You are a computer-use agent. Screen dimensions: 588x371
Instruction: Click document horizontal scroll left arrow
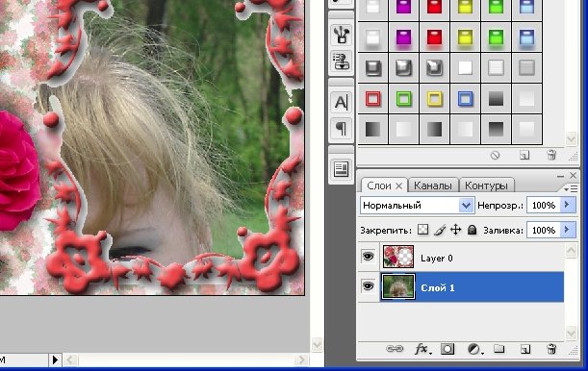(x=69, y=359)
